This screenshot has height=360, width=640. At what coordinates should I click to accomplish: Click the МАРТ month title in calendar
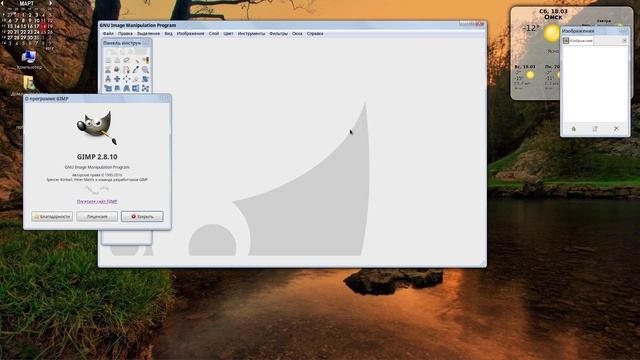click(27, 3)
